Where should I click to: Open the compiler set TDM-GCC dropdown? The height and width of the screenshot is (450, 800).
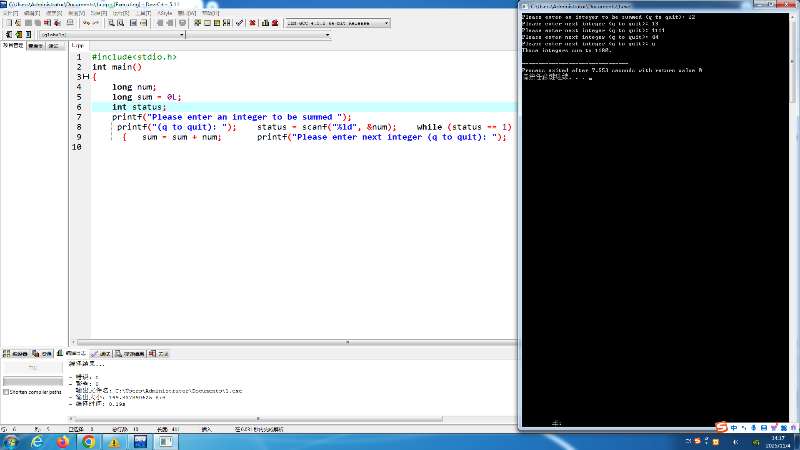(337, 23)
